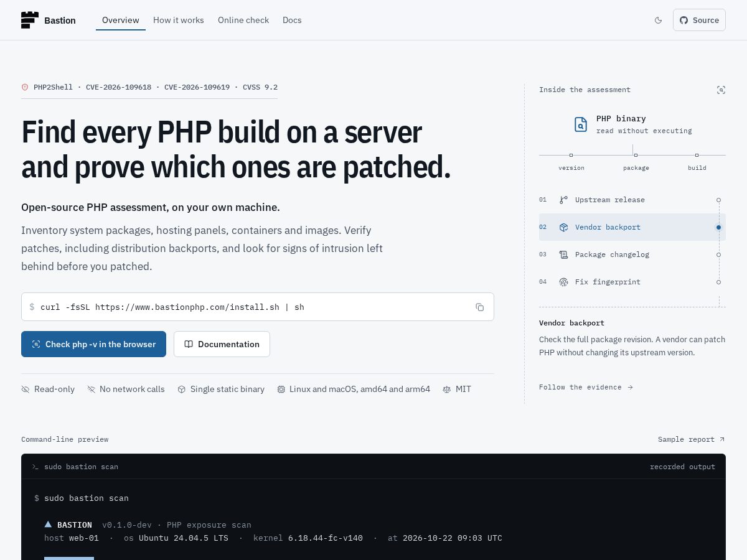747x560 pixels.
Task: Open the Documentation button
Action: click(x=222, y=344)
